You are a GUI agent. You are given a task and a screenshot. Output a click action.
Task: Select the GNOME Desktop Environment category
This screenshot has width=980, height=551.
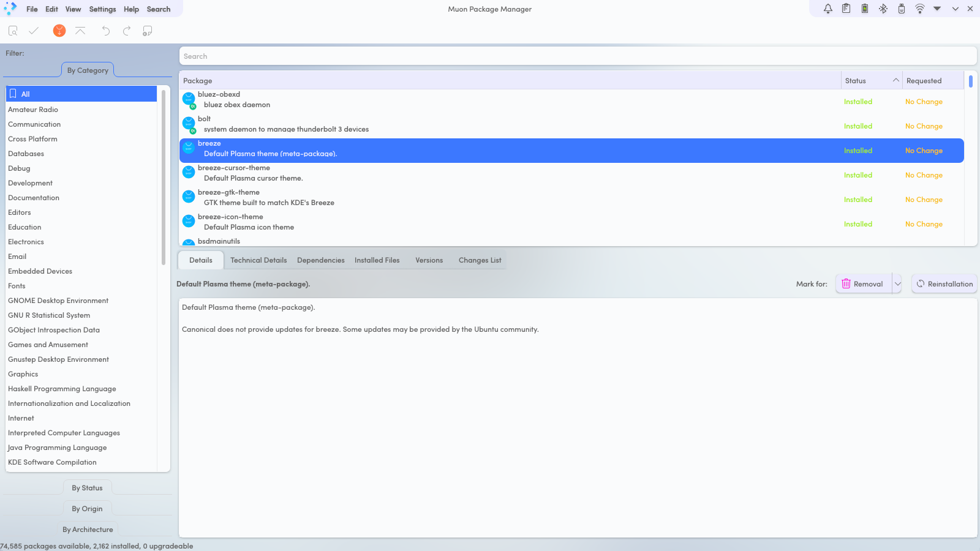point(81,301)
